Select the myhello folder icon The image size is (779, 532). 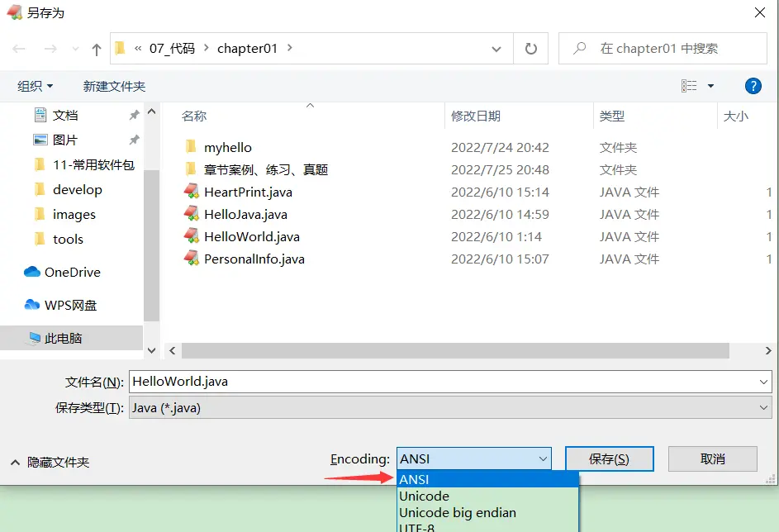pyautogui.click(x=192, y=147)
